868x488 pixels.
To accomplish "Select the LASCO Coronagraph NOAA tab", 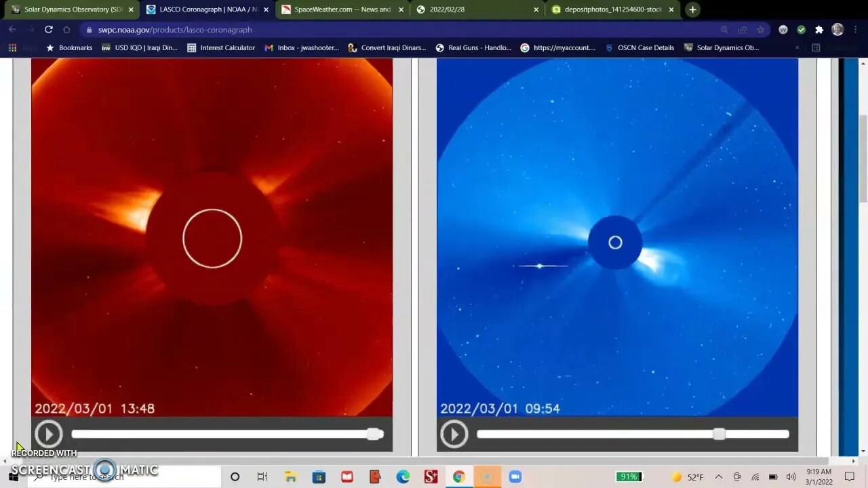I will (x=208, y=9).
